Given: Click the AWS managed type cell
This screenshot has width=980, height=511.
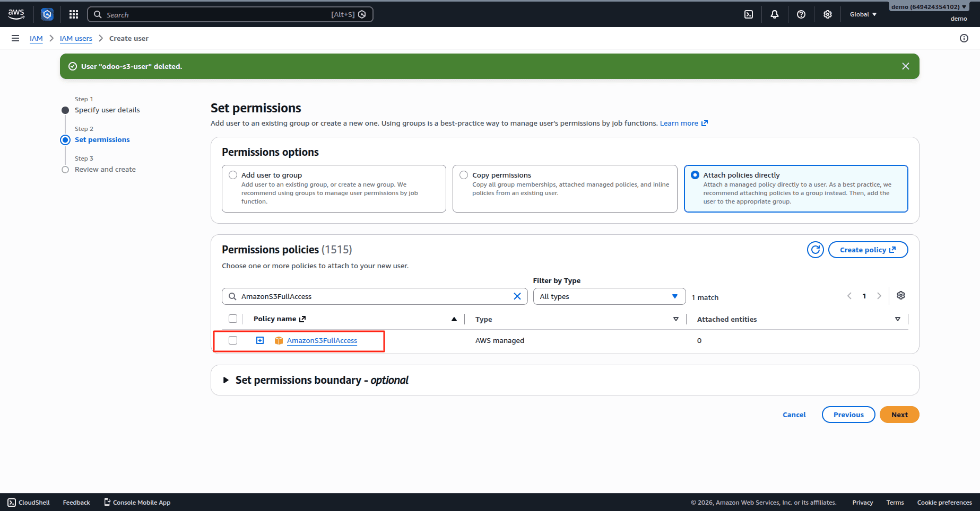Looking at the screenshot, I should pyautogui.click(x=500, y=340).
